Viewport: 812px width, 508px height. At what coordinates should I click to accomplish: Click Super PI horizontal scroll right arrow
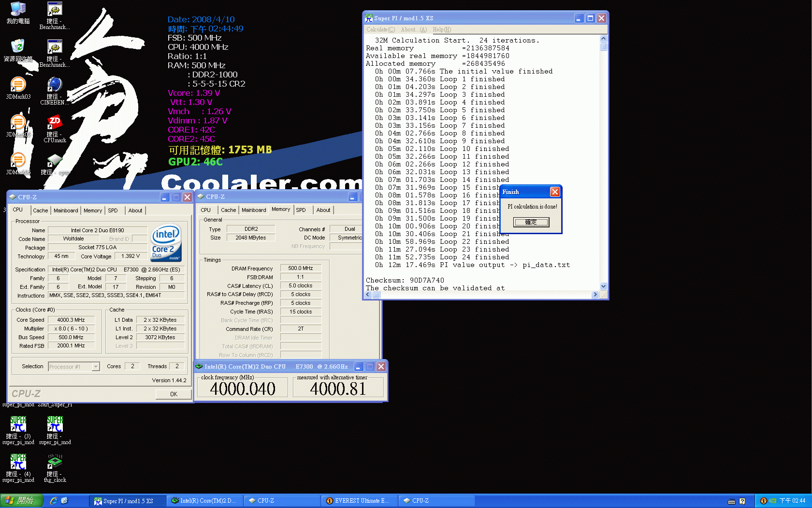[x=595, y=295]
